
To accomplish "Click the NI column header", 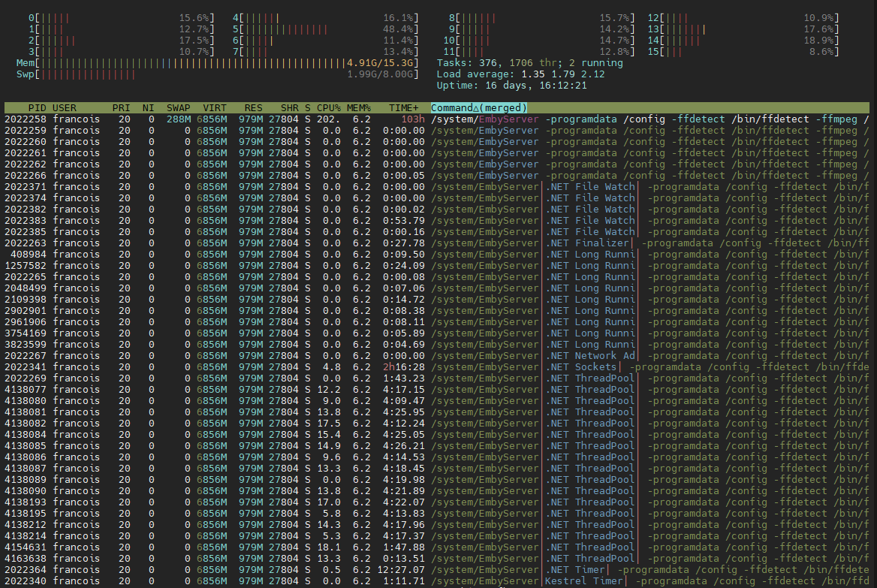I will 149,108.
